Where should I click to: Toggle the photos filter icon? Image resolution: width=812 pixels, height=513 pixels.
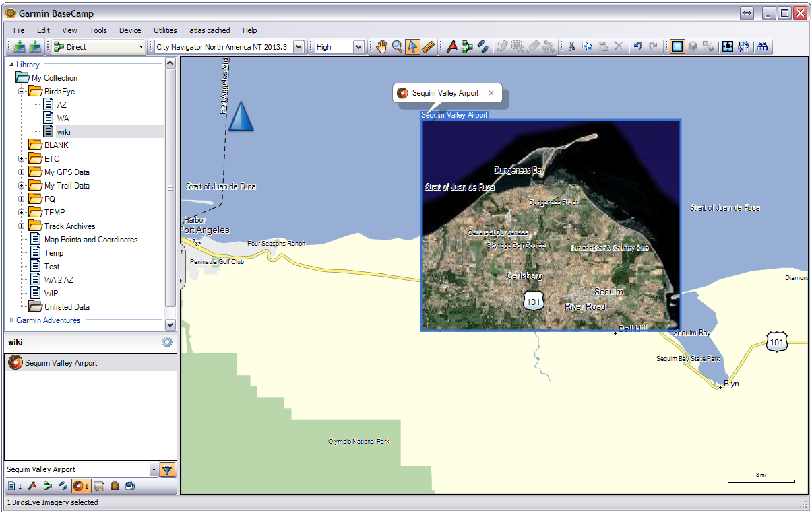tap(130, 486)
